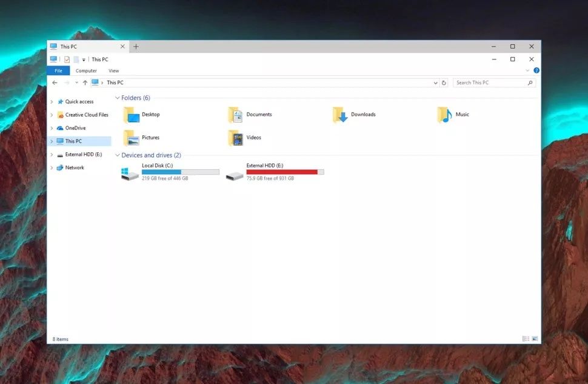Expand the OneDrive tree node
The height and width of the screenshot is (384, 588).
pos(52,128)
